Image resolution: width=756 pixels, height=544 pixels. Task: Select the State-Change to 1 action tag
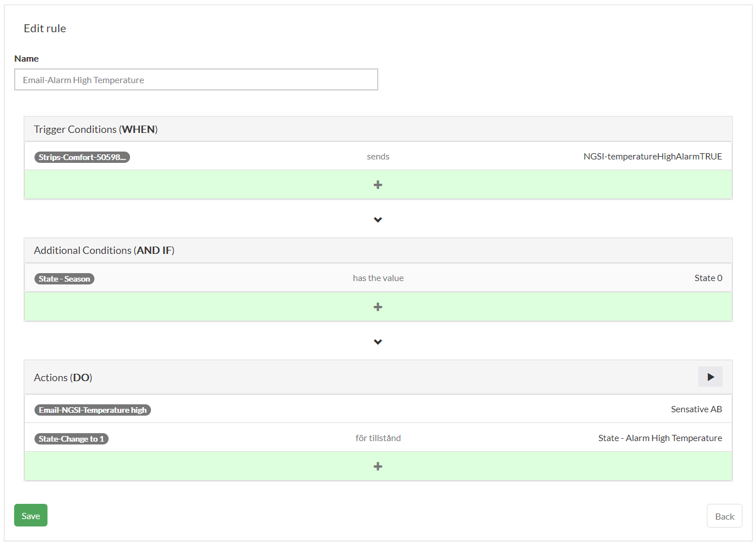click(x=71, y=439)
